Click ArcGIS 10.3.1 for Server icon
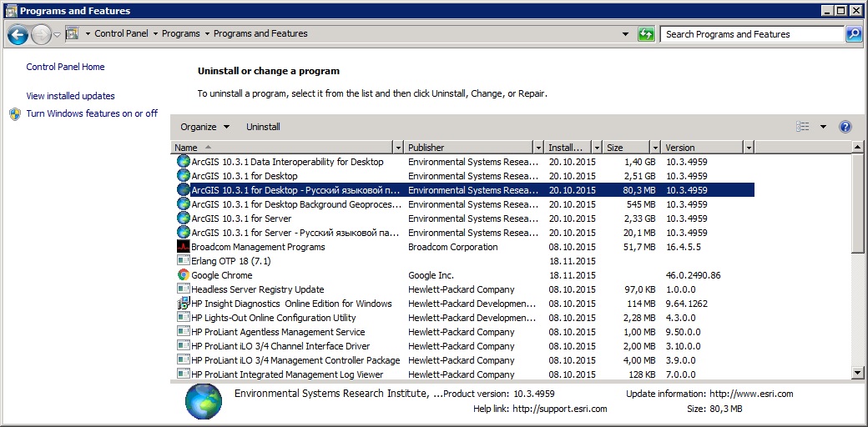 [184, 218]
